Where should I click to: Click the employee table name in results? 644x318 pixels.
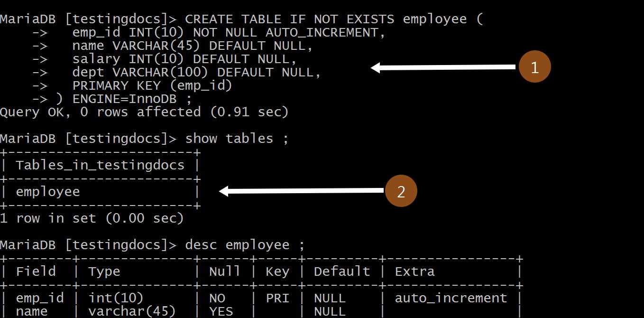[49, 191]
